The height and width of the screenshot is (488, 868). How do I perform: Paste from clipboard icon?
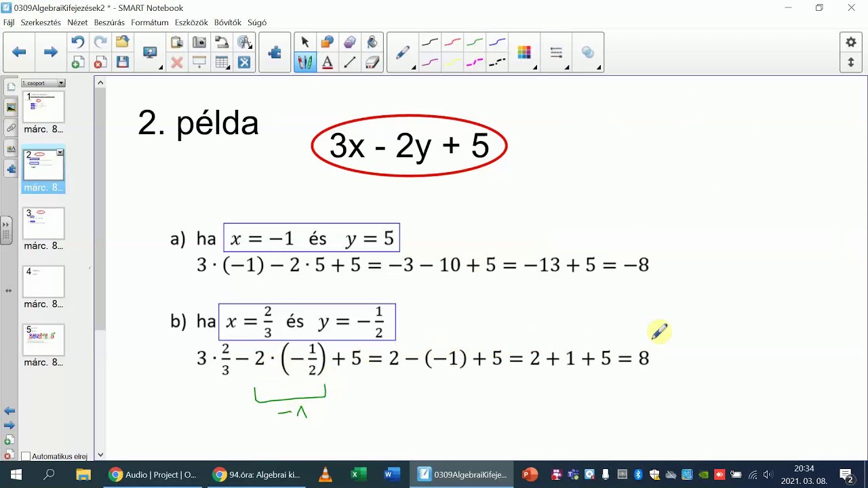click(177, 42)
